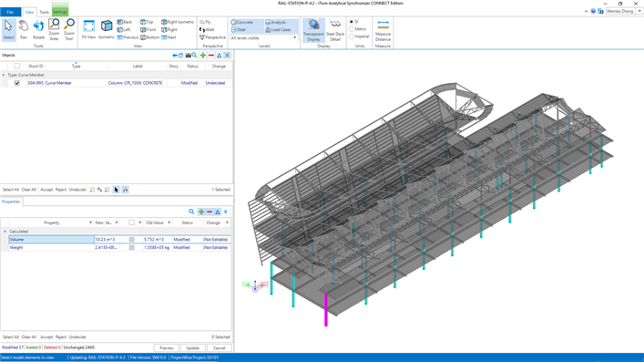644x362 pixels.
Task: Open the Change column filter in Properties
Action: tap(227, 222)
